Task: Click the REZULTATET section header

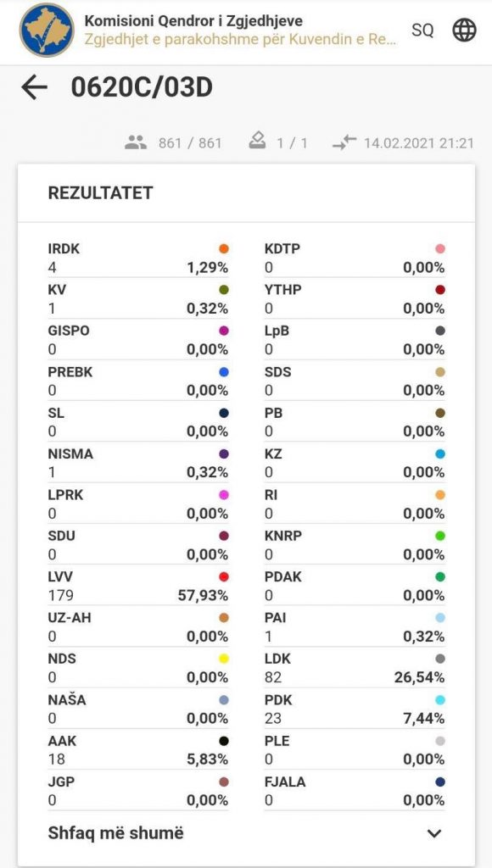Action: (101, 192)
